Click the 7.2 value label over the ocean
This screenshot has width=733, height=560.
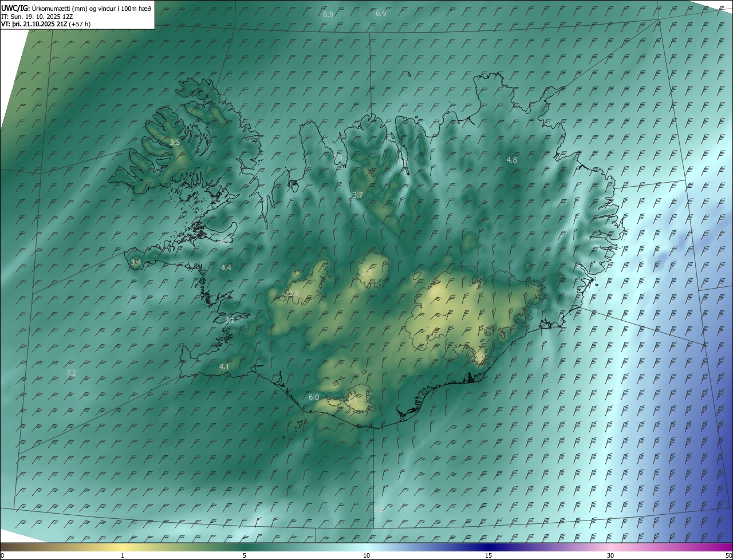point(71,373)
